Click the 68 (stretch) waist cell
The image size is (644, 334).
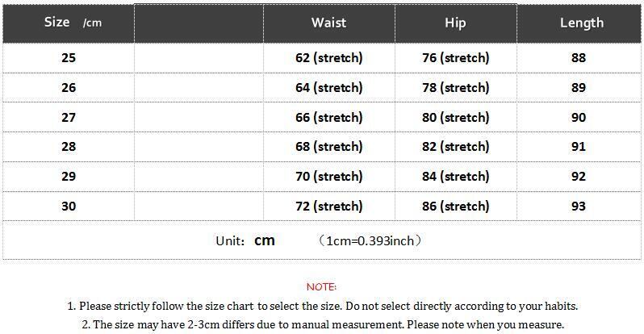pyautogui.click(x=328, y=147)
